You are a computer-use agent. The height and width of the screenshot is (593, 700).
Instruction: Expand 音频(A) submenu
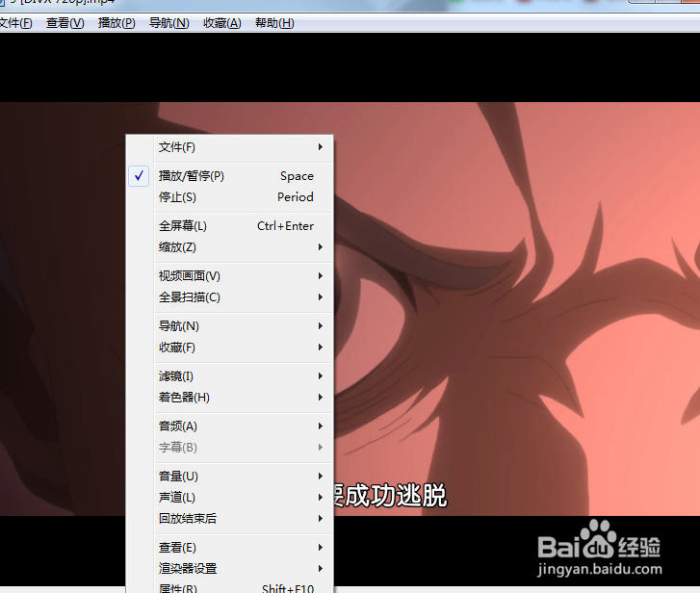(229, 426)
